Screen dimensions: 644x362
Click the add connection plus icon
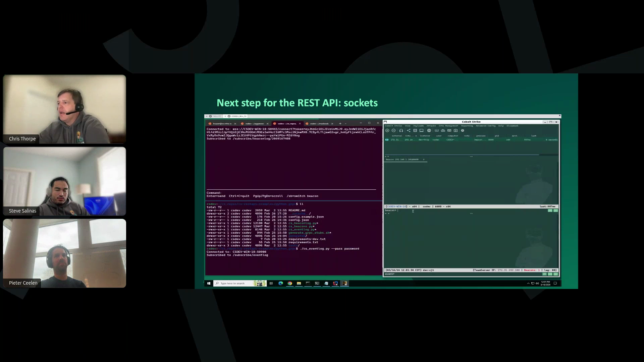(x=387, y=130)
